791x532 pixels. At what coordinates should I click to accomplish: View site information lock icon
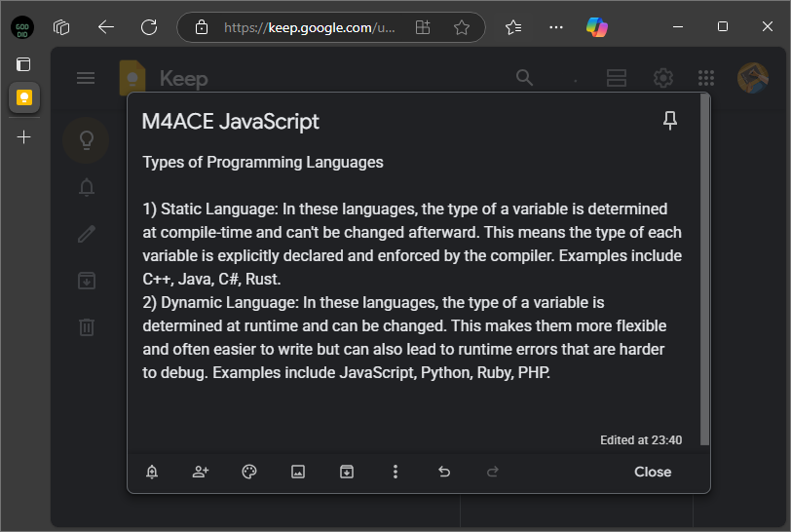[202, 27]
